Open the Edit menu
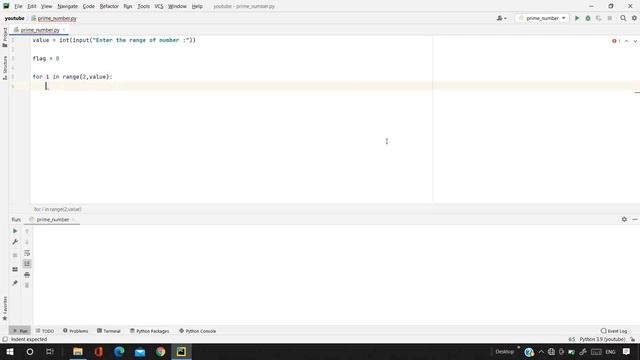This screenshot has height=360, width=640. click(32, 7)
